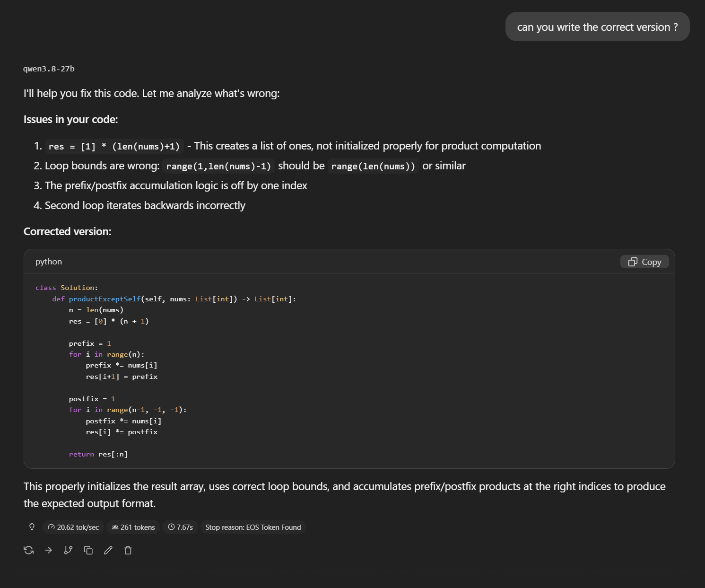Select the user message 'can you write the correct version ?'
705x588 pixels.
coord(598,27)
